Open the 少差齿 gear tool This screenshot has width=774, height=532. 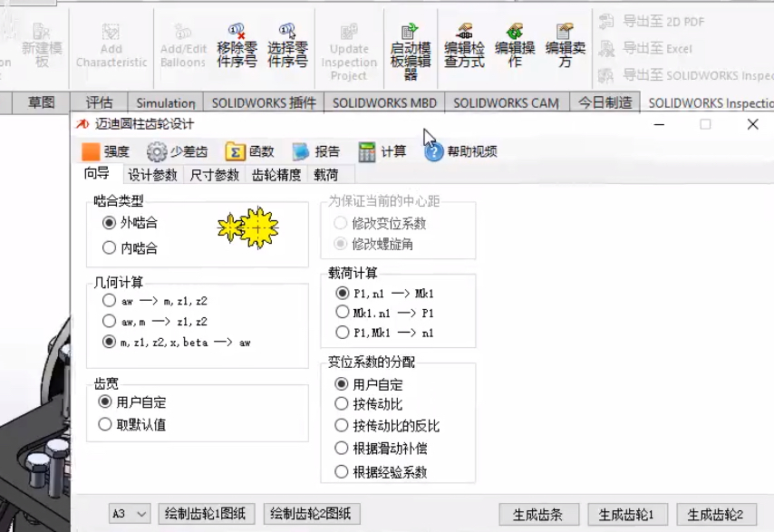[178, 151]
